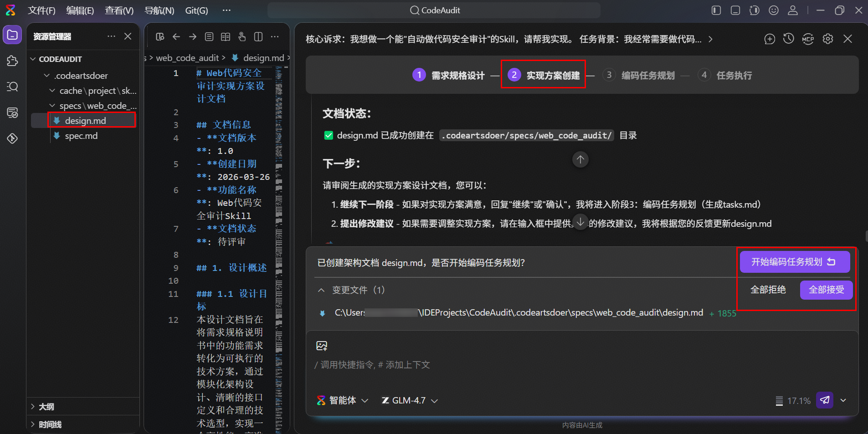Open the 查看(V) menu
868x434 pixels.
pos(119,10)
